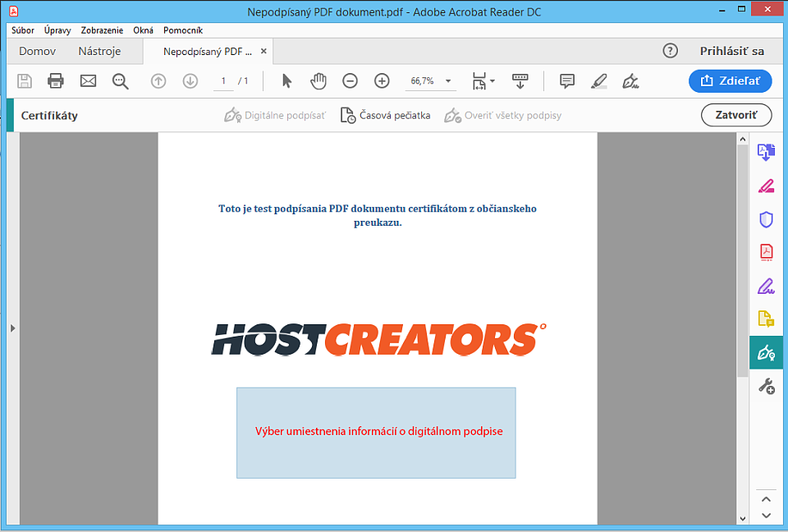Open the Help question mark icon
This screenshot has width=788, height=532.
[x=670, y=51]
